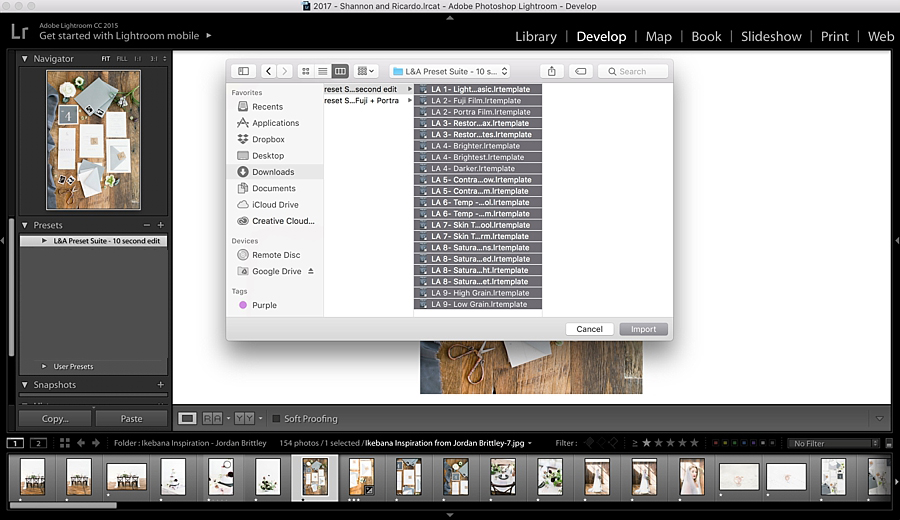Click the first star in rating filter
This screenshot has width=900, height=520.
click(x=646, y=443)
